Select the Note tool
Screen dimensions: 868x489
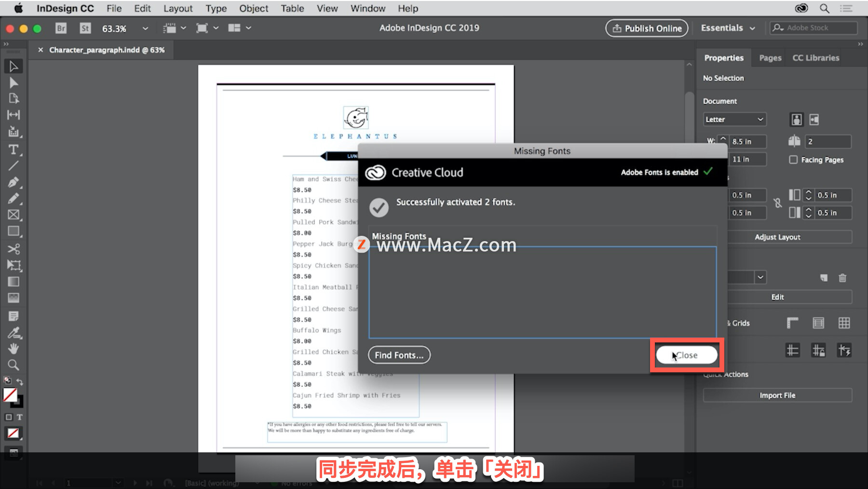(14, 316)
